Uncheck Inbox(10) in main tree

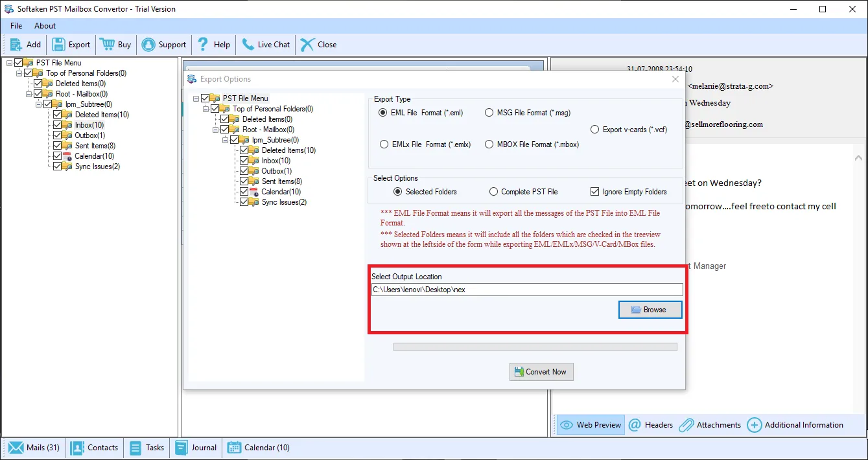[x=57, y=125]
